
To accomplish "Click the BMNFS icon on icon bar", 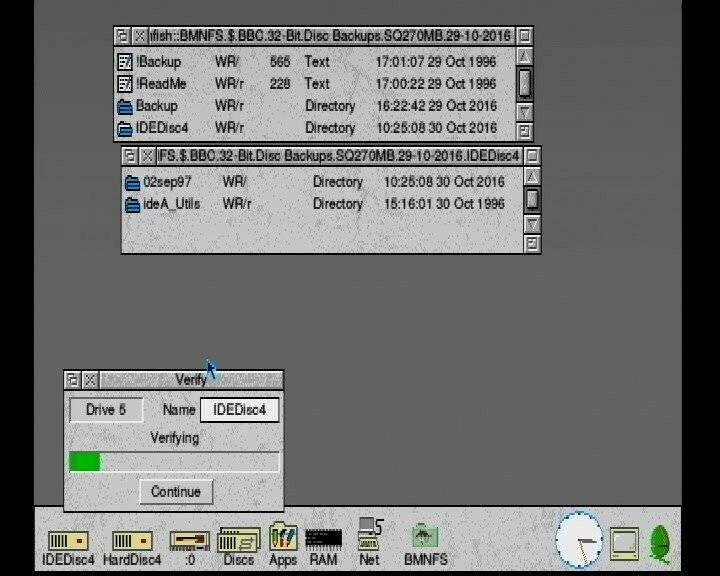I will pos(425,538).
